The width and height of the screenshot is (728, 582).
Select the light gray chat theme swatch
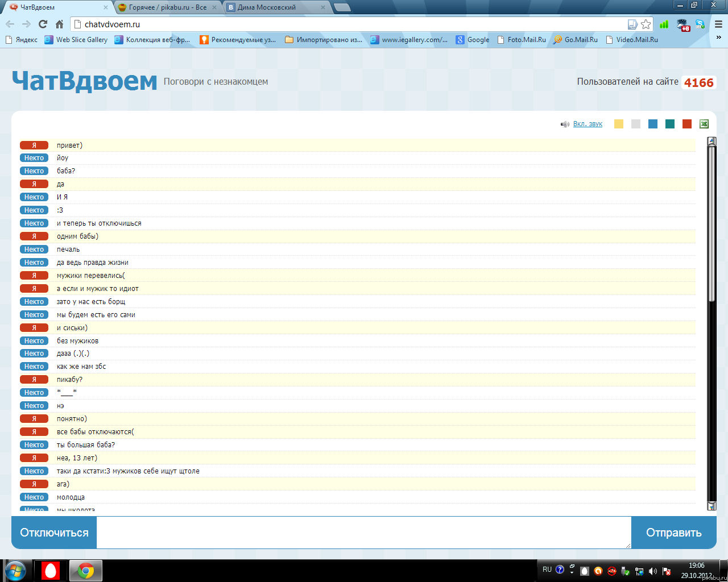[636, 124]
